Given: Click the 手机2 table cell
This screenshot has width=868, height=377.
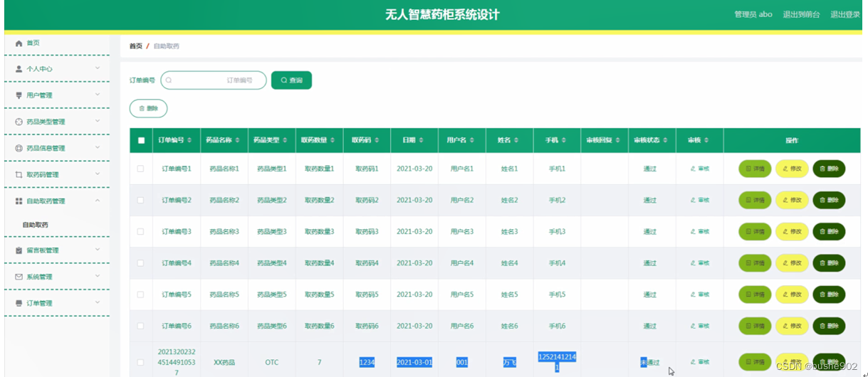Looking at the screenshot, I should coord(557,200).
